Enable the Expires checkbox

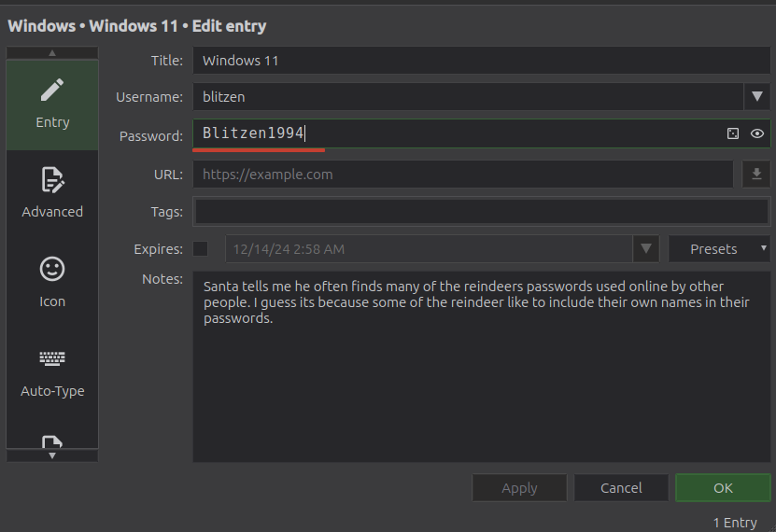[x=200, y=249]
